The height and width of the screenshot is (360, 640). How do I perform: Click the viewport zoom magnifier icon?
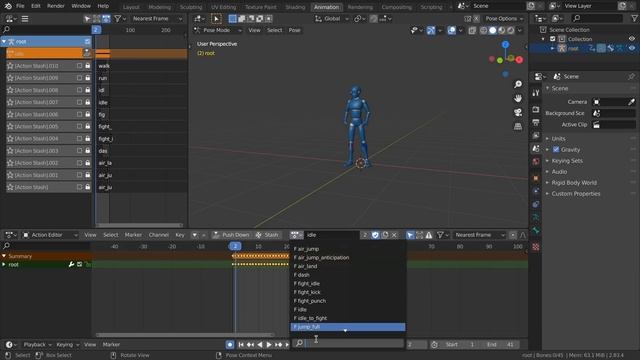point(518,84)
